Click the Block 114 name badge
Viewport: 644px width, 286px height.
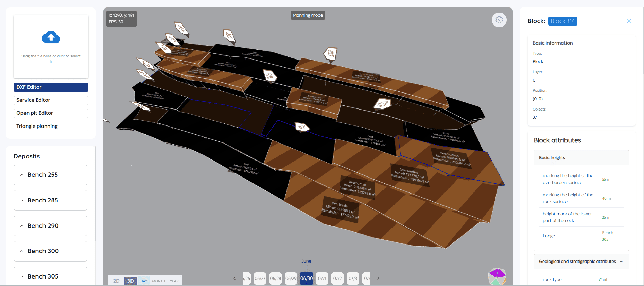(x=562, y=21)
